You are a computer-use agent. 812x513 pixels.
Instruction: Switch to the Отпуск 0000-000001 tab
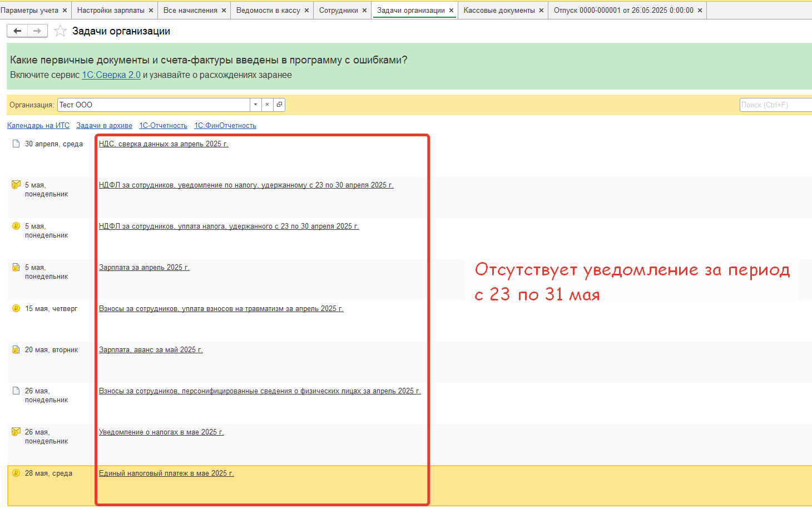(623, 11)
